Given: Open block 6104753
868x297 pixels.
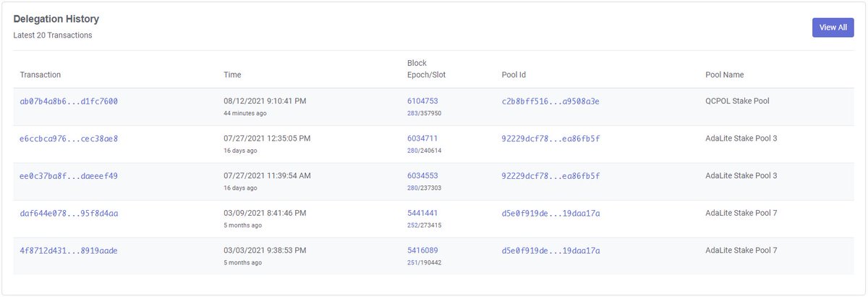Looking at the screenshot, I should point(422,101).
